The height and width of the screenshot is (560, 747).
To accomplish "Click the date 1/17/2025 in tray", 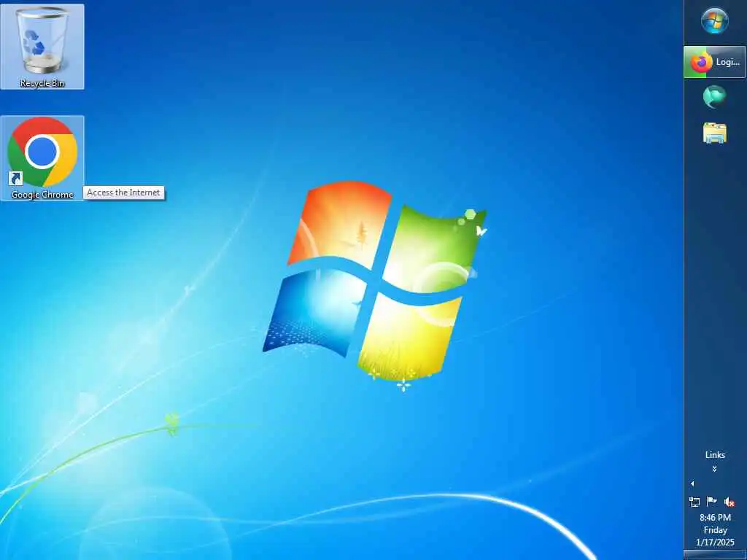I will tap(715, 542).
